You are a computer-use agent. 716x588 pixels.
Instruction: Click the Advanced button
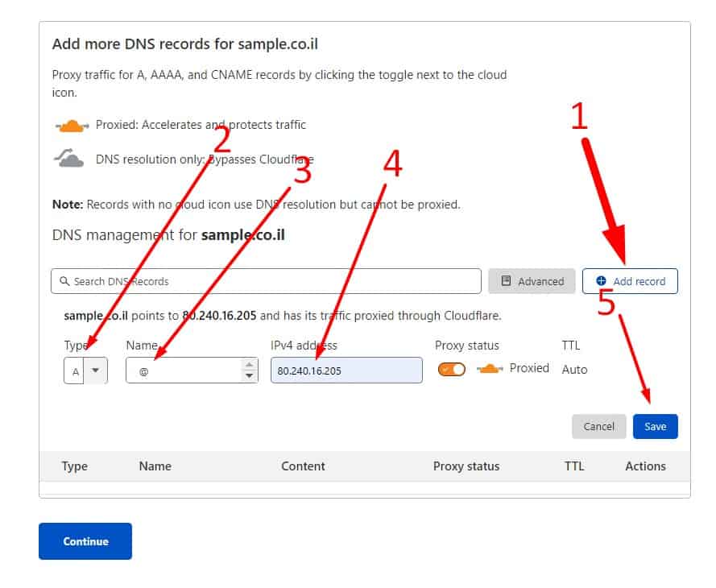pyautogui.click(x=532, y=281)
